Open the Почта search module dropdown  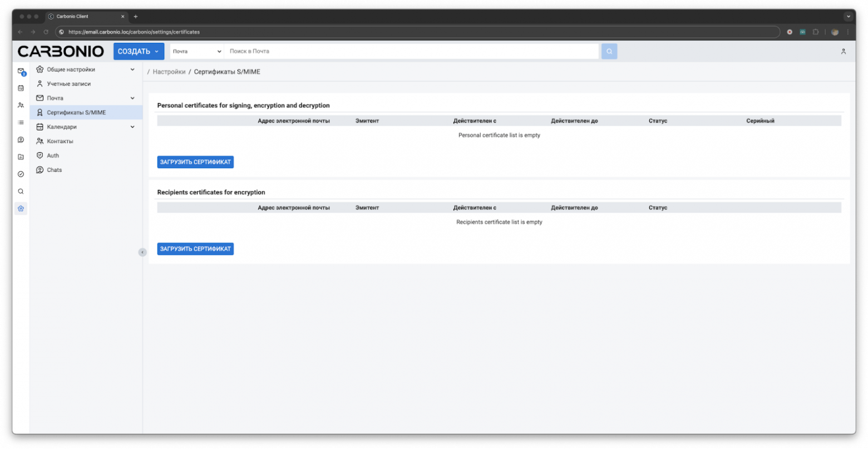[x=196, y=51]
